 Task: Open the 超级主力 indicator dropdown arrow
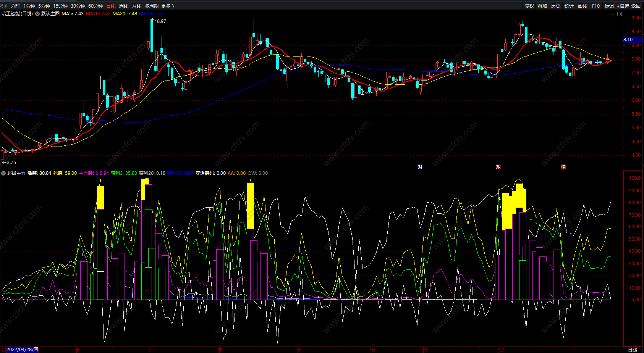pos(3,173)
